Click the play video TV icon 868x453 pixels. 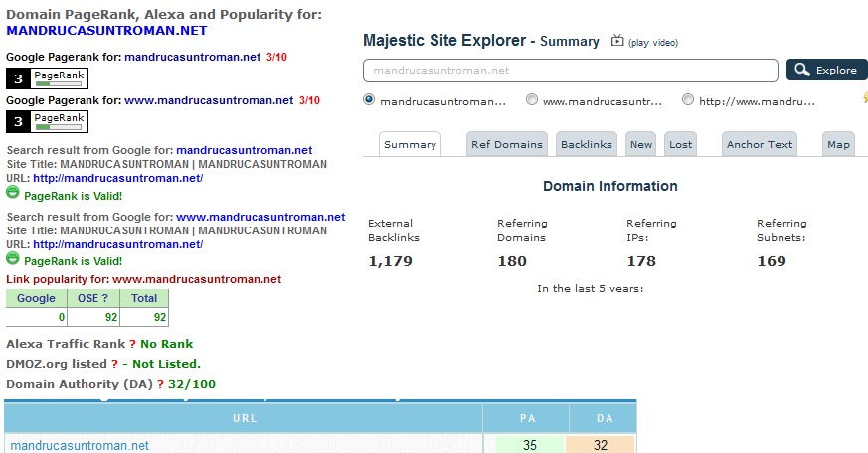617,41
